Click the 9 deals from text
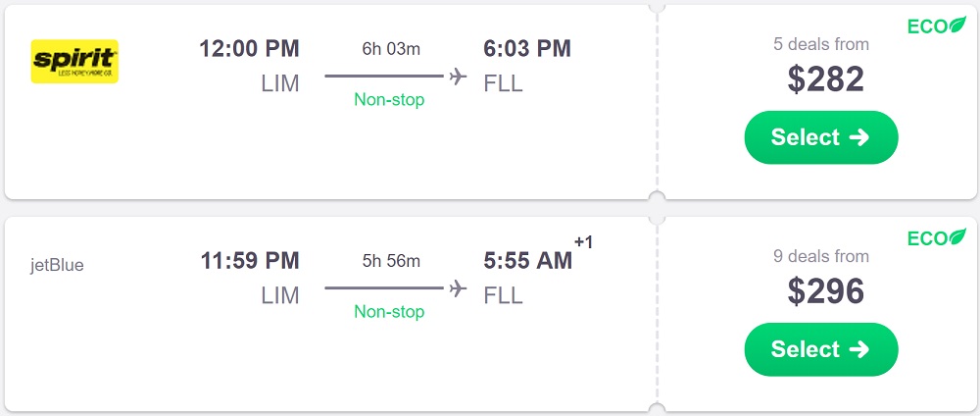 [x=820, y=256]
